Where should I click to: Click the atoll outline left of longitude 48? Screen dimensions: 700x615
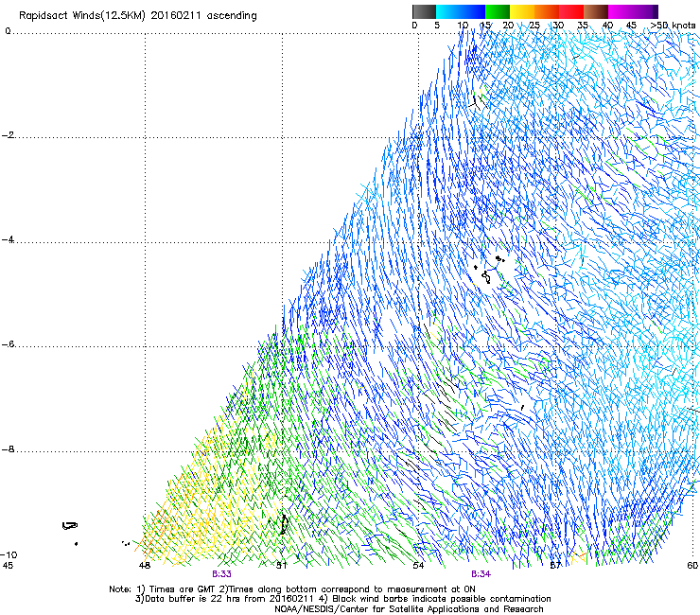click(x=70, y=526)
